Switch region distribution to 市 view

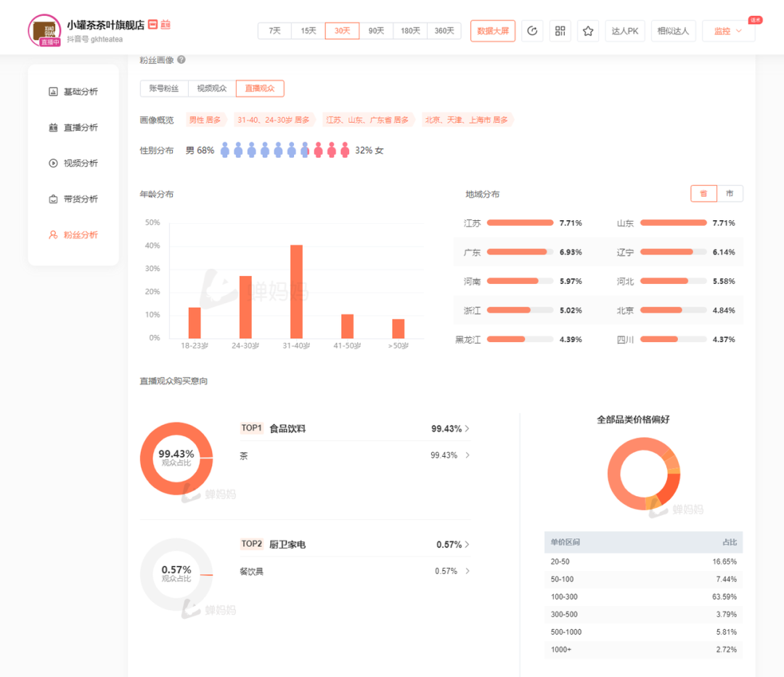(x=730, y=194)
